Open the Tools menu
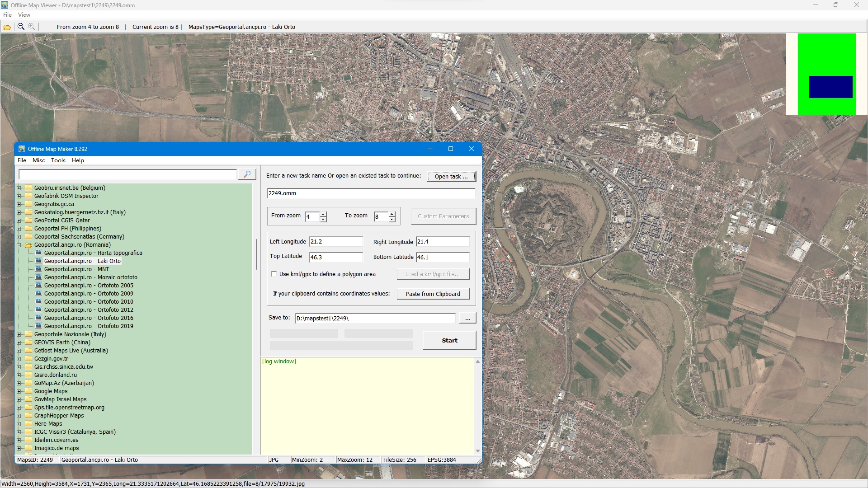868x488 pixels. coord(58,160)
